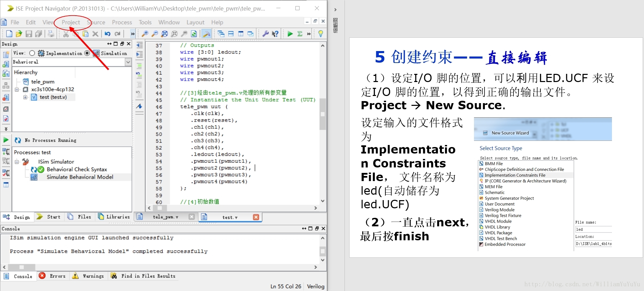Click the Delete X toolbar icon
Screen dimensions: 644x291
coord(95,34)
